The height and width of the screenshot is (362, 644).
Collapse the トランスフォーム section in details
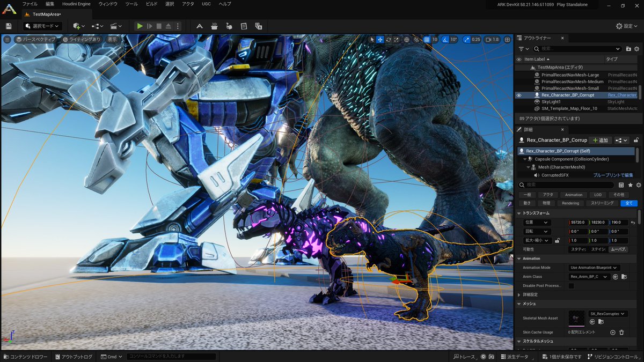[519, 213]
